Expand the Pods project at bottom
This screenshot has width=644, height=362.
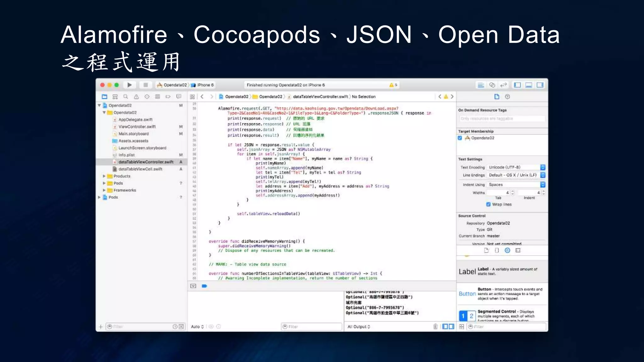coord(99,197)
